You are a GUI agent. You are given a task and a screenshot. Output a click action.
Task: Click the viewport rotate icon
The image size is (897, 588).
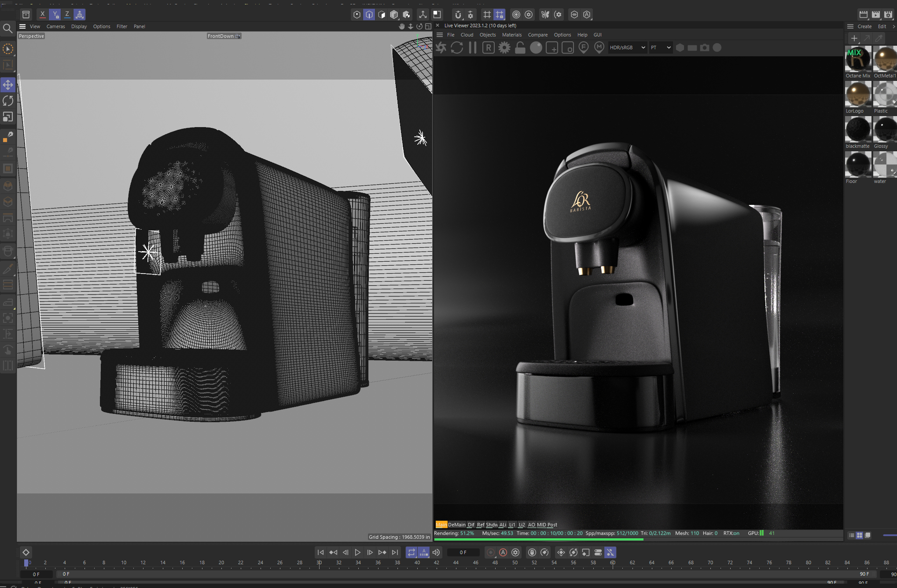419,26
